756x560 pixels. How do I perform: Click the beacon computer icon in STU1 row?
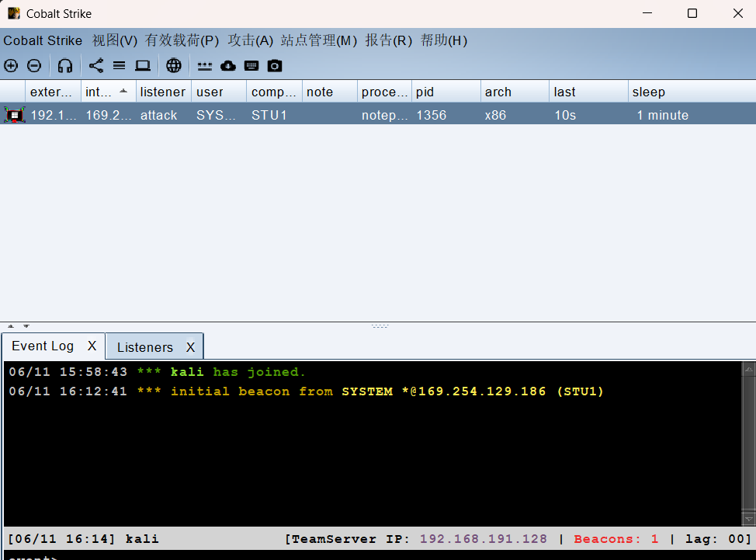point(15,115)
